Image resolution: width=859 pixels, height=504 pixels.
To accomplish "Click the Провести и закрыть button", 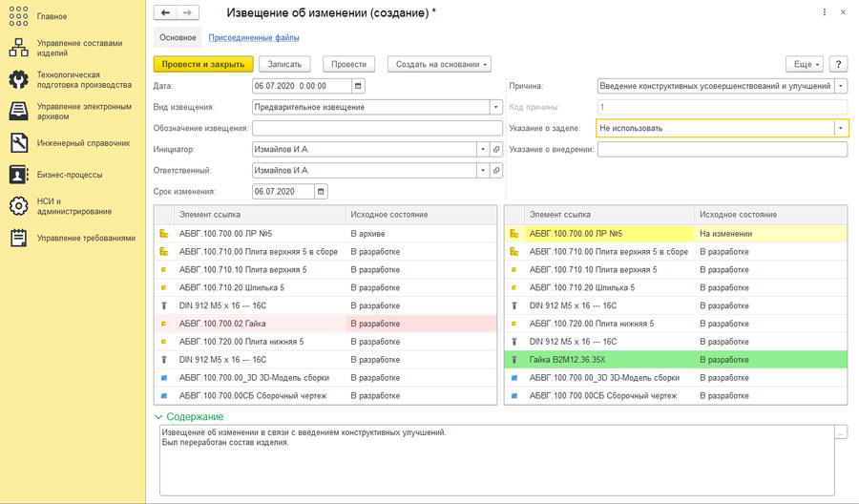I will [x=203, y=64].
